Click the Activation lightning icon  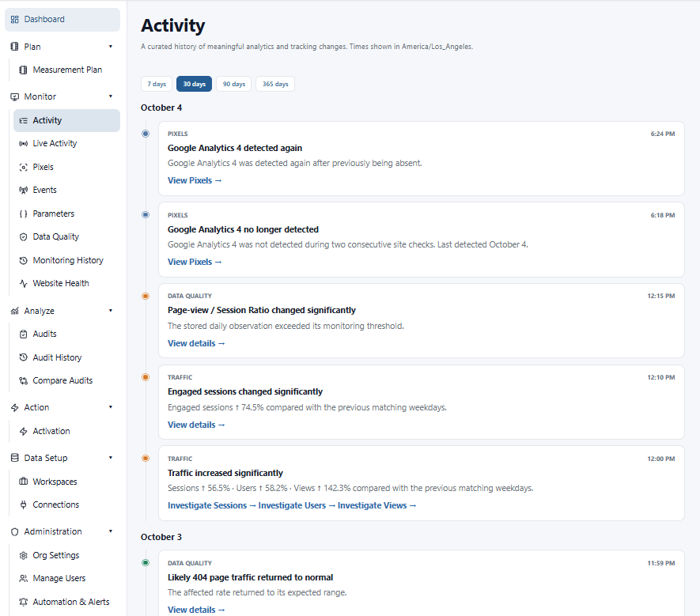click(x=23, y=431)
